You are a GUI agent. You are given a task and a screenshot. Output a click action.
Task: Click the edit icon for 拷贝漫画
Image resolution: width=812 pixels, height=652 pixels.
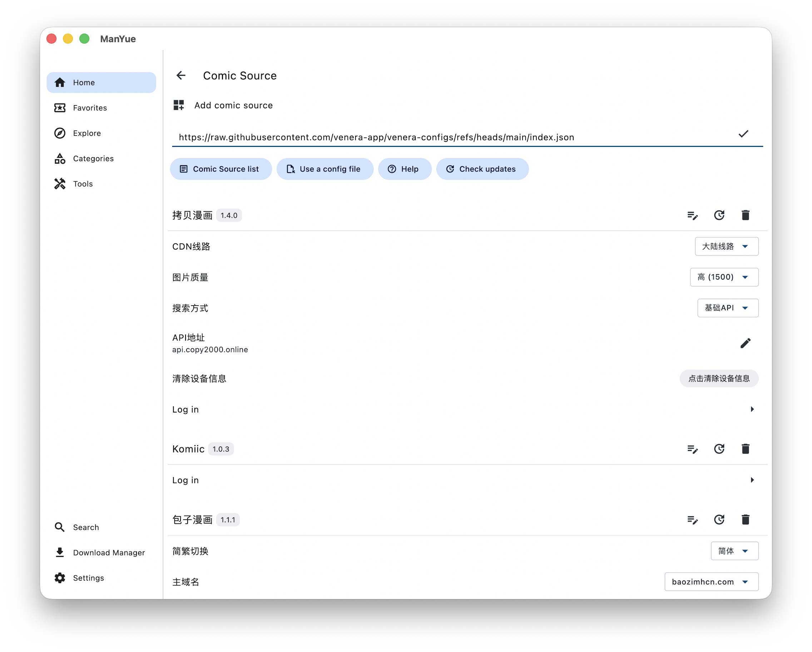692,215
